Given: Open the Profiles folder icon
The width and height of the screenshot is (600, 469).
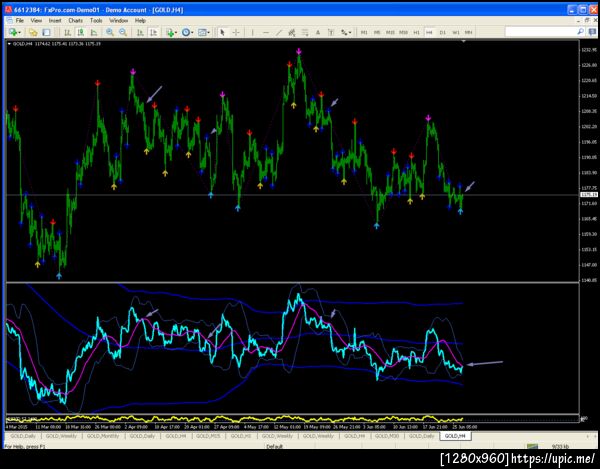Looking at the screenshot, I should (33, 33).
